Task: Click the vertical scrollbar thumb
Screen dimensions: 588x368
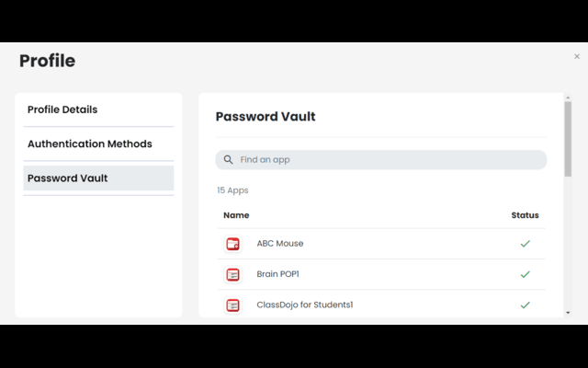Action: [x=568, y=139]
